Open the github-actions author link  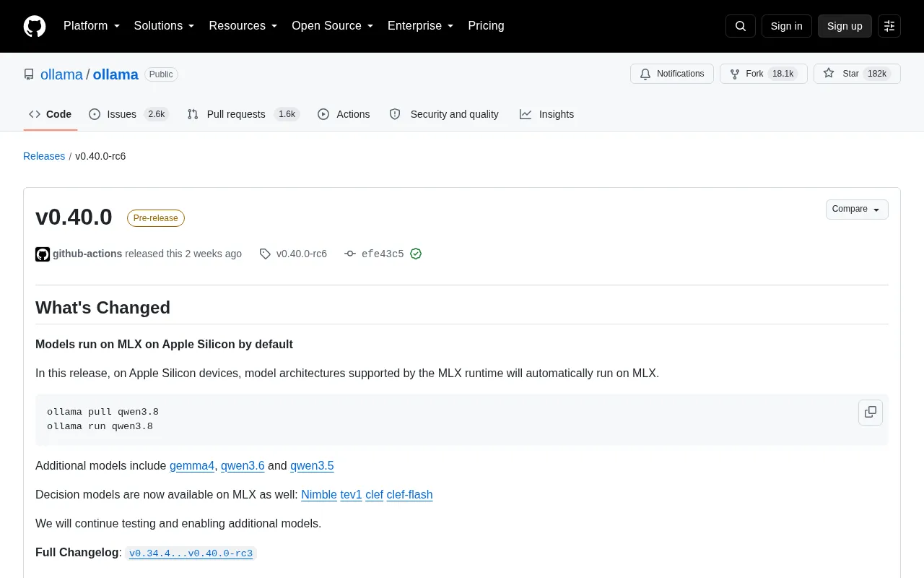[87, 254]
